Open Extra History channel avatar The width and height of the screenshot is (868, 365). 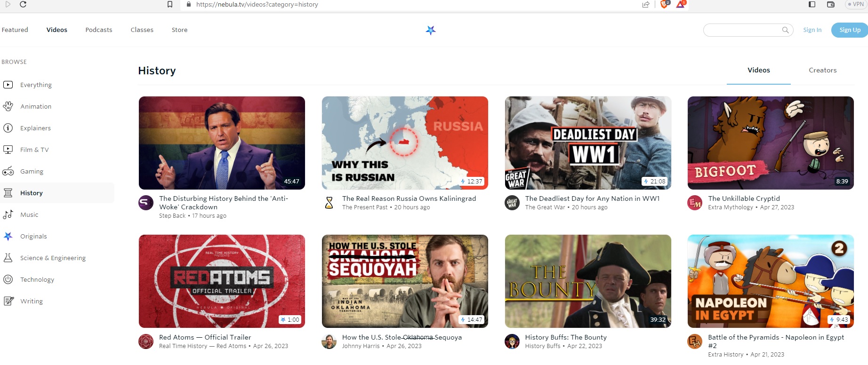(x=695, y=341)
